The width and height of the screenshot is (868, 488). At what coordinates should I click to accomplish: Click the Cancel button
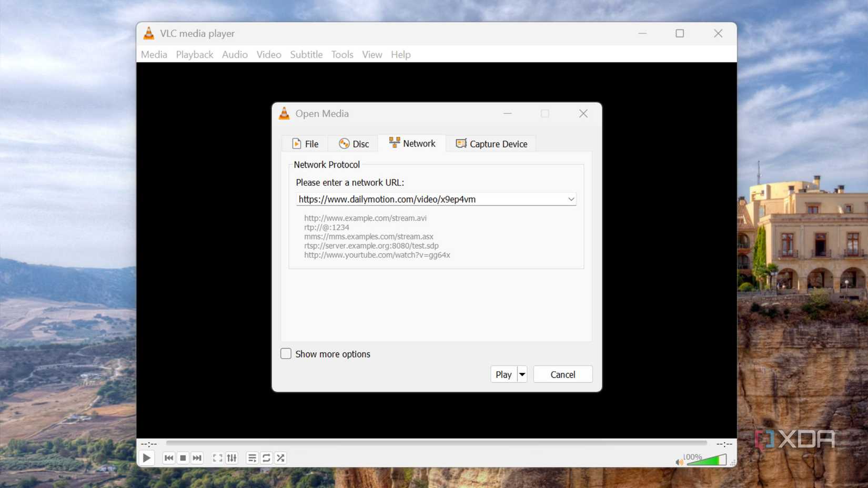(x=562, y=374)
